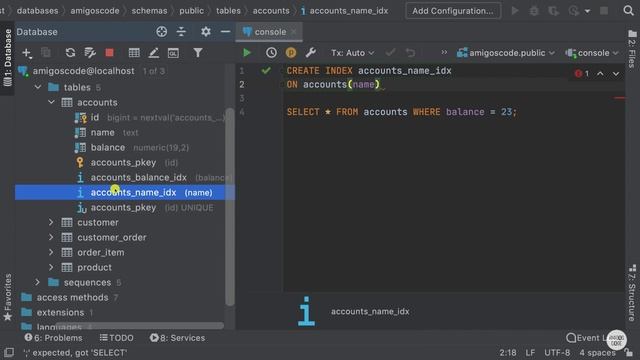Click the Search Everywhere magnifier
This screenshot has height=360, width=640.
(x=629, y=11)
